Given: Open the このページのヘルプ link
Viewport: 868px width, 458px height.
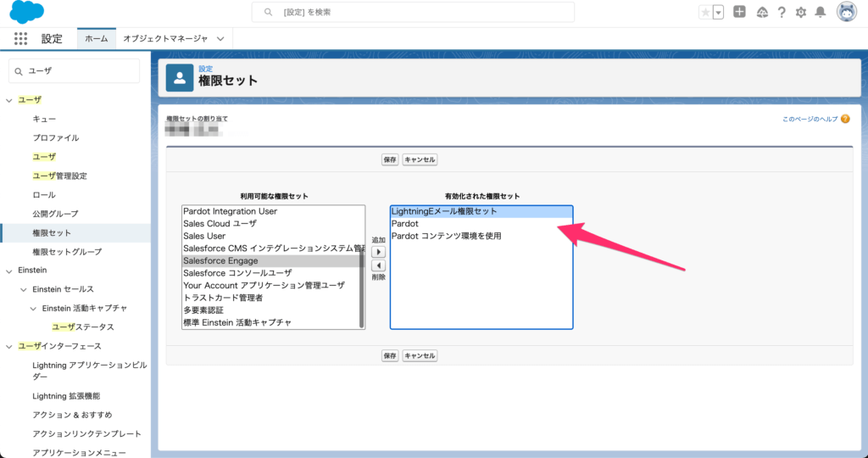Looking at the screenshot, I should point(810,119).
